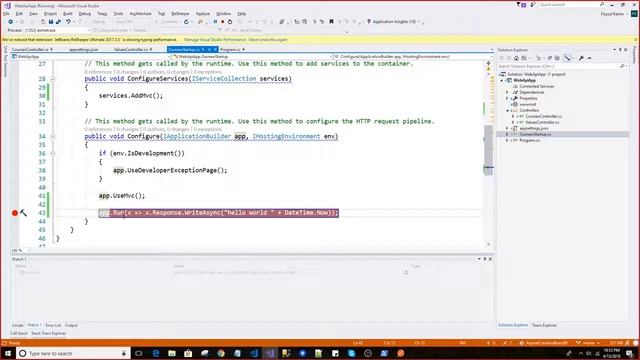Click the Undo toolbar icon
640x360 pixels.
pyautogui.click(x=68, y=22)
